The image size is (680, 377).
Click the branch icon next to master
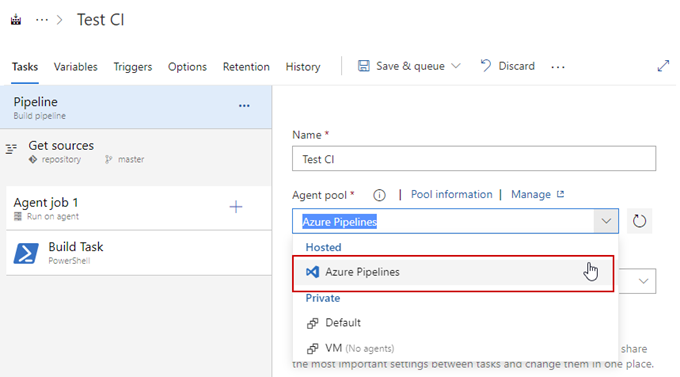(108, 160)
